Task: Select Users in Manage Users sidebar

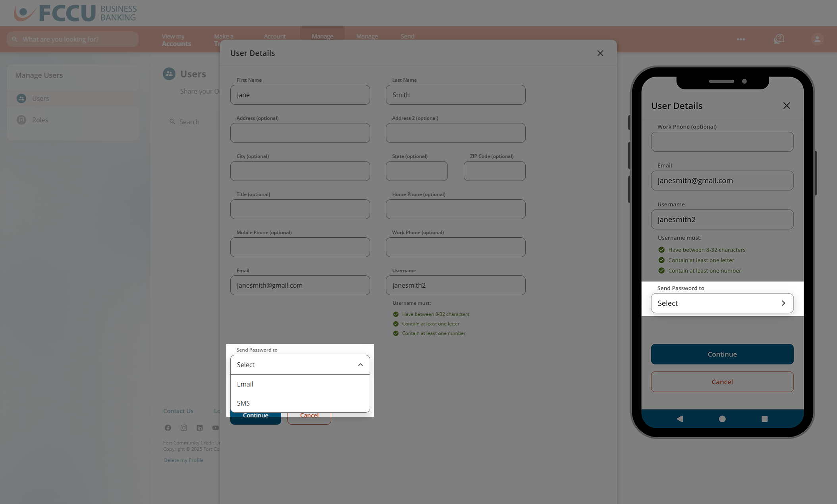Action: pyautogui.click(x=40, y=98)
